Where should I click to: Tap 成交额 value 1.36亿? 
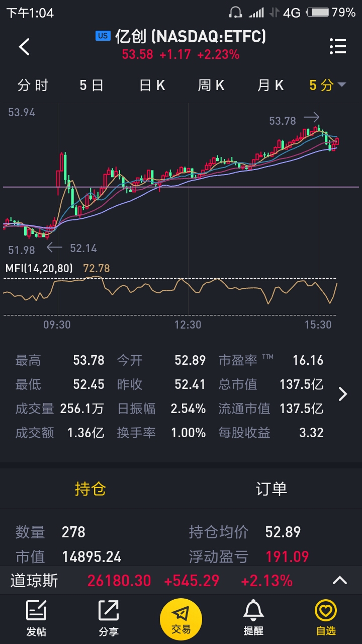86,433
